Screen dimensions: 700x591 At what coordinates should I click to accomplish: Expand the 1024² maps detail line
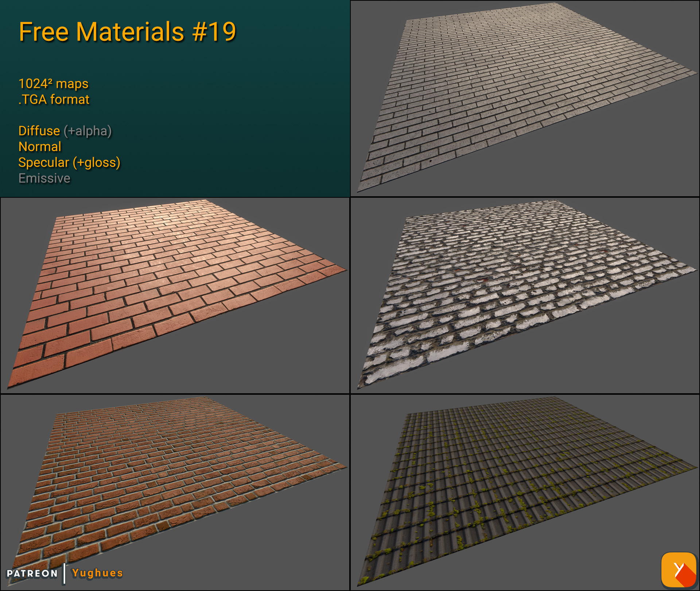53,84
